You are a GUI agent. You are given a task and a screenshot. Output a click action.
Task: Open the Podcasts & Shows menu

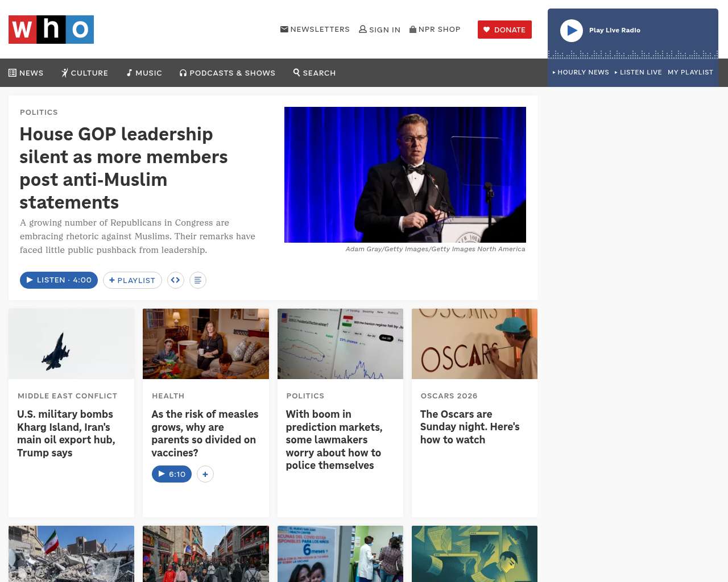click(x=227, y=73)
